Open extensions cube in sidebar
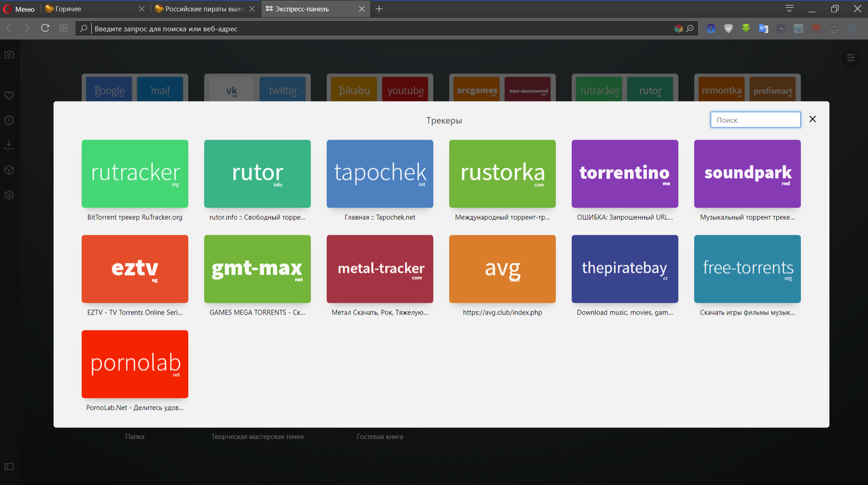 pyautogui.click(x=9, y=170)
